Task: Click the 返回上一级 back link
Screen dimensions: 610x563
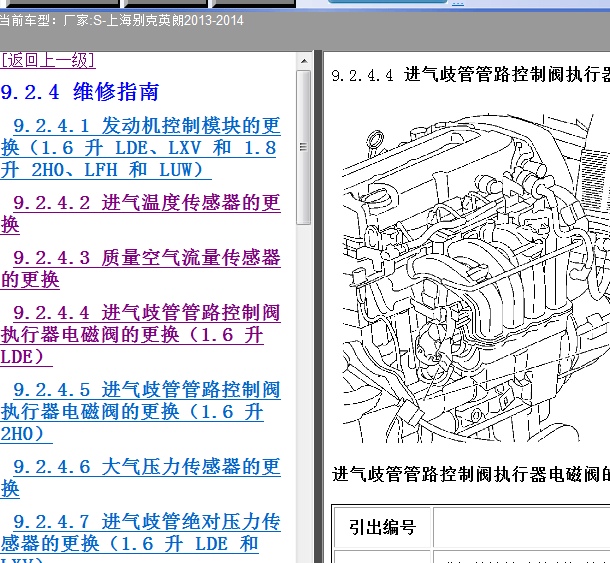Action: 48,60
